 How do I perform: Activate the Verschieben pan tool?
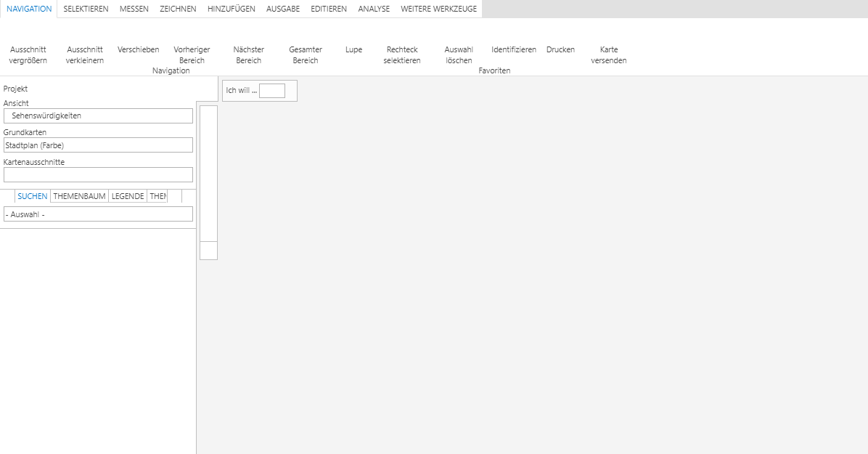coord(138,49)
